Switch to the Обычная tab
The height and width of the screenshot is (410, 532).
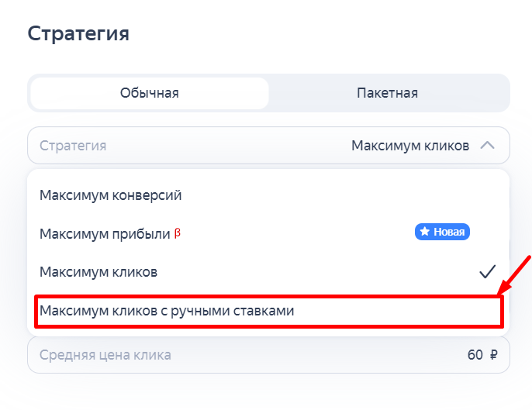[149, 93]
